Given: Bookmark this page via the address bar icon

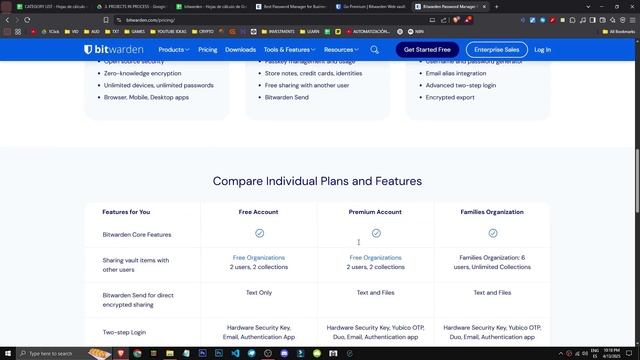Looking at the screenshot, I should tap(106, 20).
